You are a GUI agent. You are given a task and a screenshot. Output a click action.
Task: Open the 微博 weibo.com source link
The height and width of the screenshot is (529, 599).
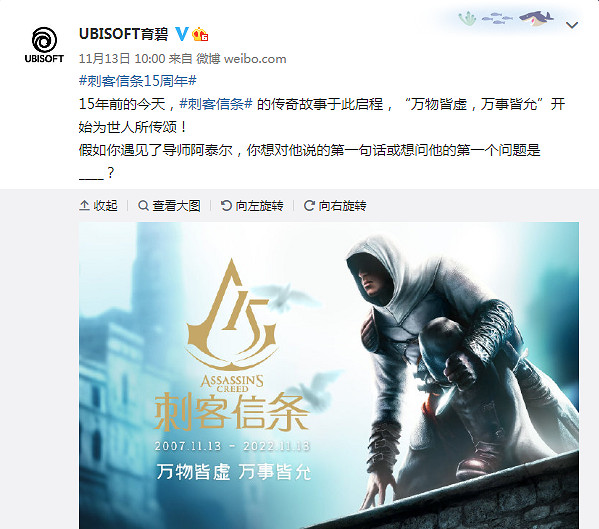[x=241, y=59]
